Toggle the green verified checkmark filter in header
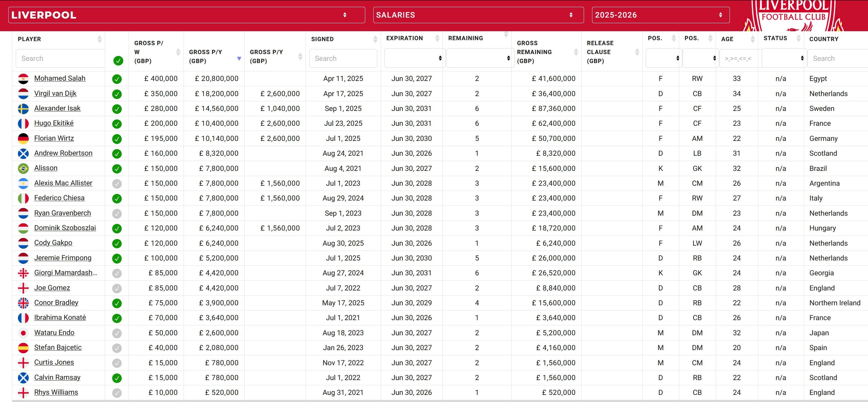This screenshot has height=402, width=868. [118, 61]
